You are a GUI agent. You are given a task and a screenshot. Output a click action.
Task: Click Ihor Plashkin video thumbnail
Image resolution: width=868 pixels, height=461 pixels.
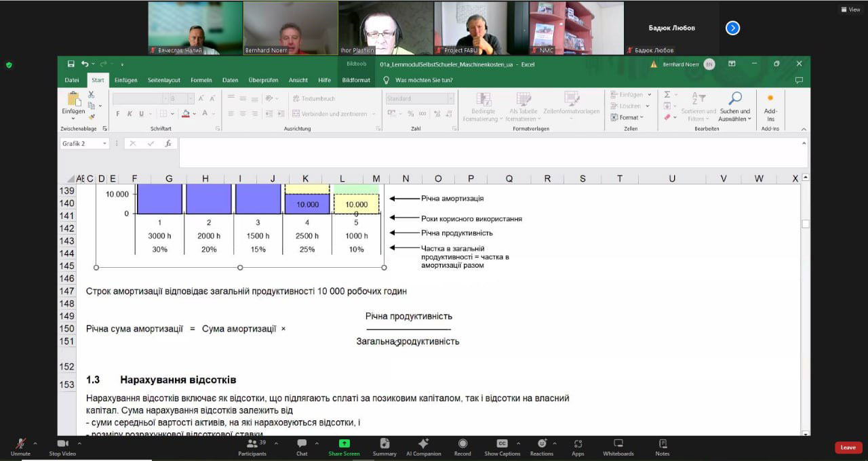[385, 28]
